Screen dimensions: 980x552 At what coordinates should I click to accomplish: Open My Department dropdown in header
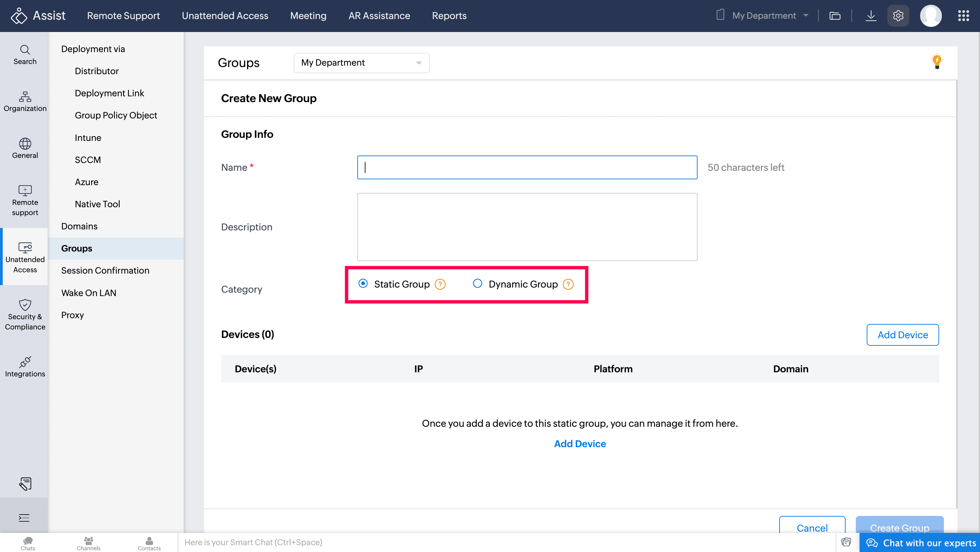[764, 16]
